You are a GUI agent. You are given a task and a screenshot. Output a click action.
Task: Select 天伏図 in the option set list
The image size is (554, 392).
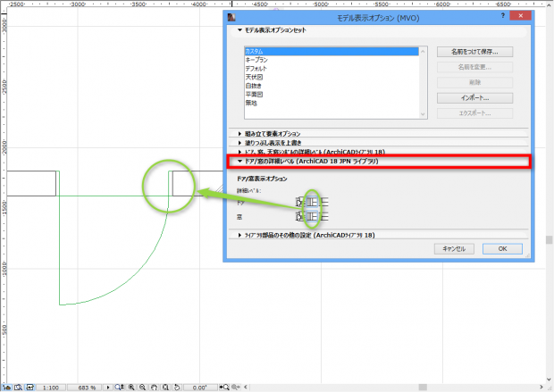tap(332, 77)
